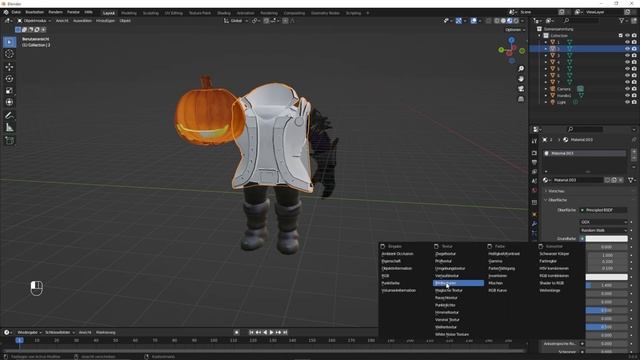This screenshot has height=360, width=640.
Task: Jump to timeline end button
Action: tap(285, 332)
